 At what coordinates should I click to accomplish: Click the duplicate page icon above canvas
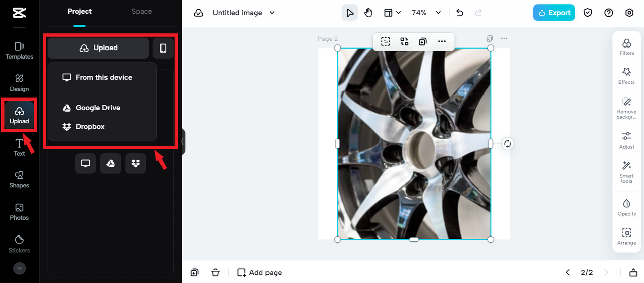[x=490, y=39]
